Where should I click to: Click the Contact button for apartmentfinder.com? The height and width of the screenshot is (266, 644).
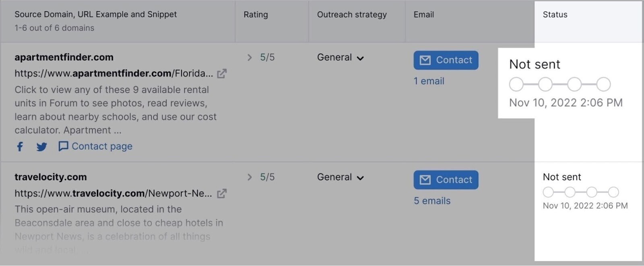point(446,60)
